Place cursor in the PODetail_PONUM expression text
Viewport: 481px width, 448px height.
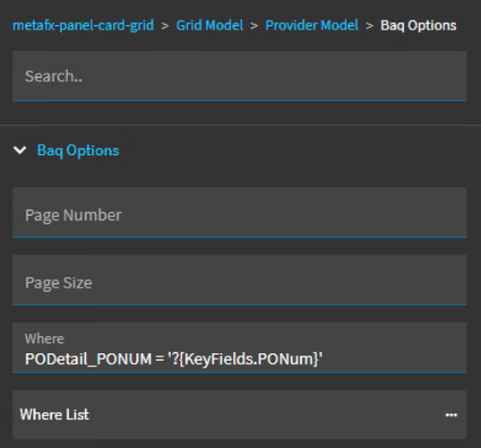click(174, 358)
